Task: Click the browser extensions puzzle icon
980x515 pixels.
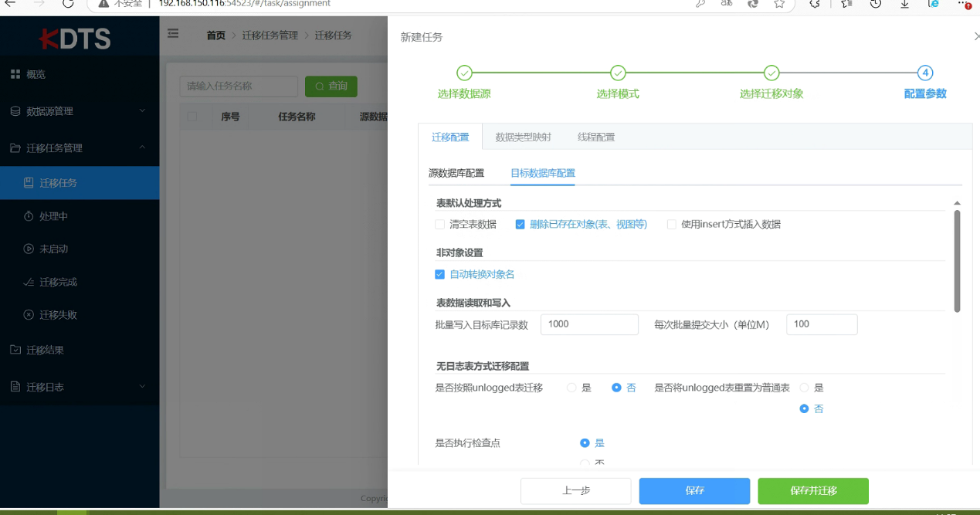Action: (x=815, y=4)
